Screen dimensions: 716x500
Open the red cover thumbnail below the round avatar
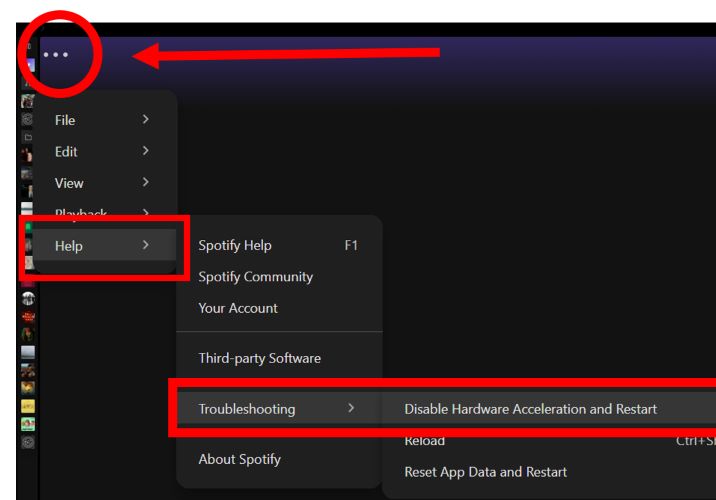pos(28,316)
